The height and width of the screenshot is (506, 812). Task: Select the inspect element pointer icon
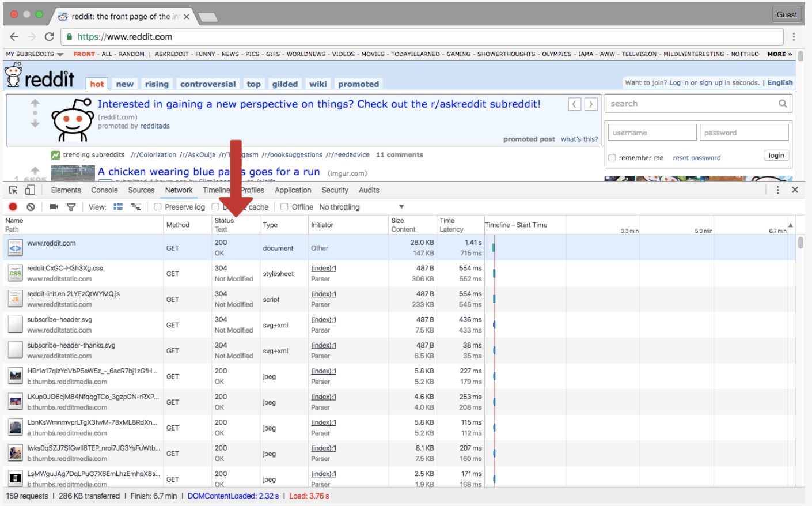13,190
